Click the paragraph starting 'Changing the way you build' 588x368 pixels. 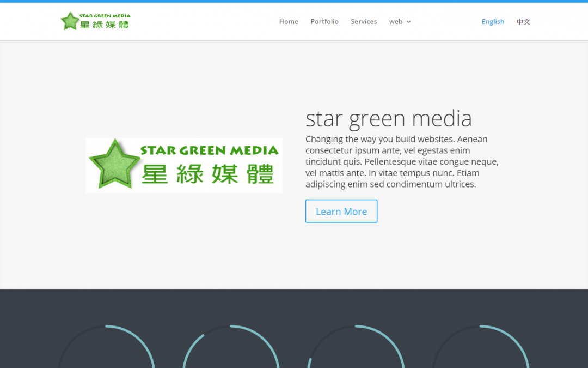(402, 161)
